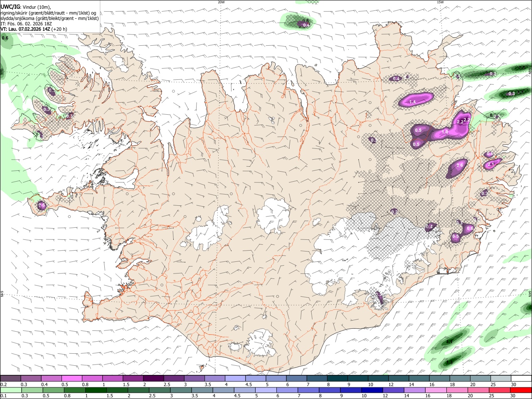
Task: Click the "0.1" label under the bottom colour scale
Action: (3, 396)
